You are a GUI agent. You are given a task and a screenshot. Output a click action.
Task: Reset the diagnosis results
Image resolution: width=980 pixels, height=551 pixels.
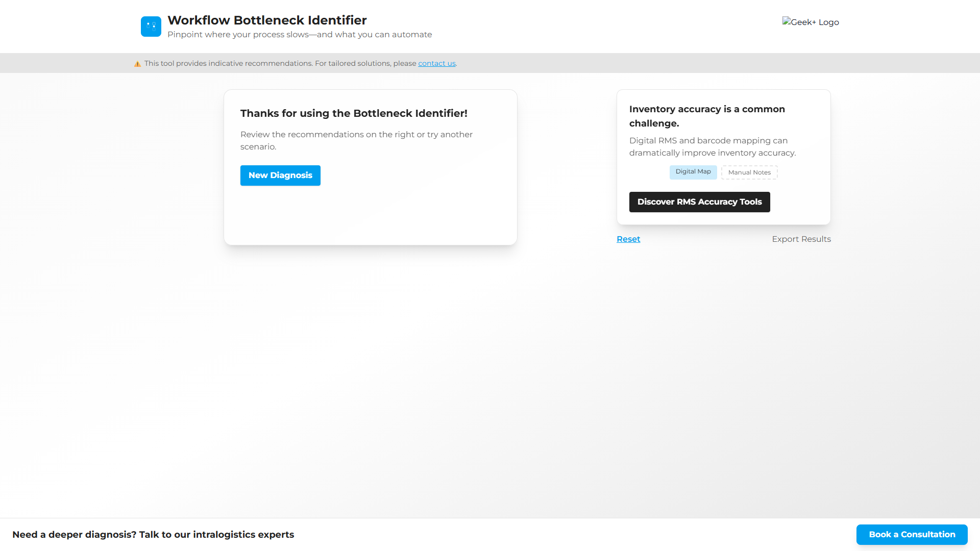tap(628, 239)
